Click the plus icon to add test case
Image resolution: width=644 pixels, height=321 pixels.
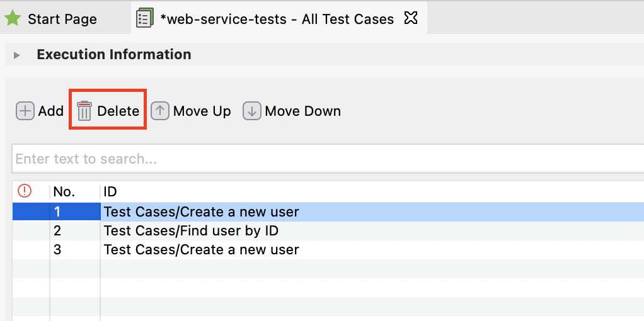click(25, 111)
